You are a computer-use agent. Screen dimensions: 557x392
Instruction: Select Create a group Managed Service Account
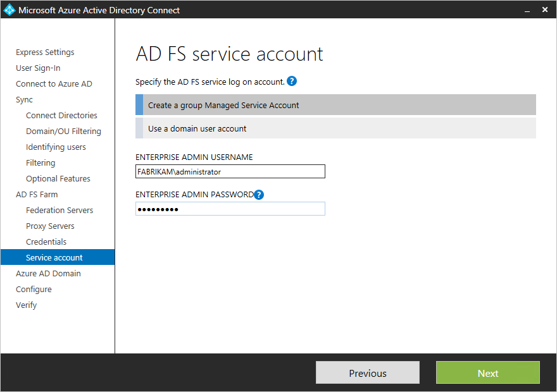[x=335, y=105]
